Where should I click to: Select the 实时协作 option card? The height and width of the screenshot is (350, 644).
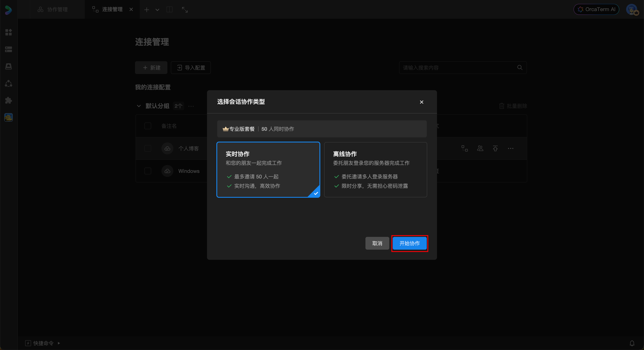tap(268, 169)
